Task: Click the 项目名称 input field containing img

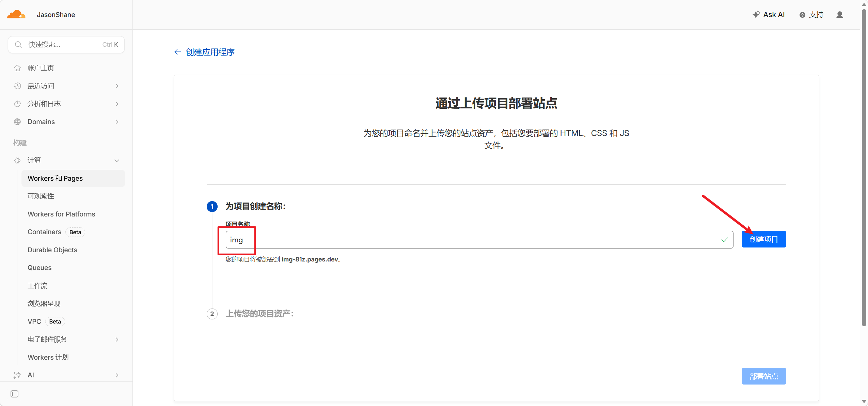Action: point(477,240)
